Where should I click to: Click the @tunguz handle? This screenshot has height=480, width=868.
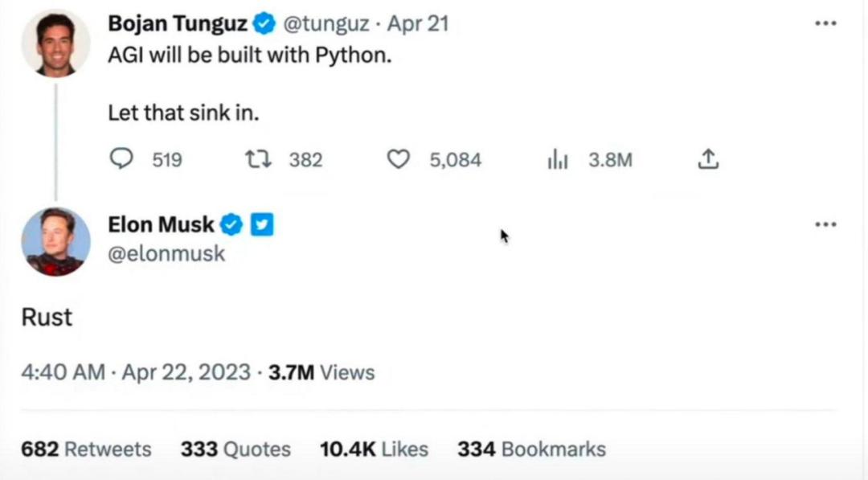click(x=324, y=24)
